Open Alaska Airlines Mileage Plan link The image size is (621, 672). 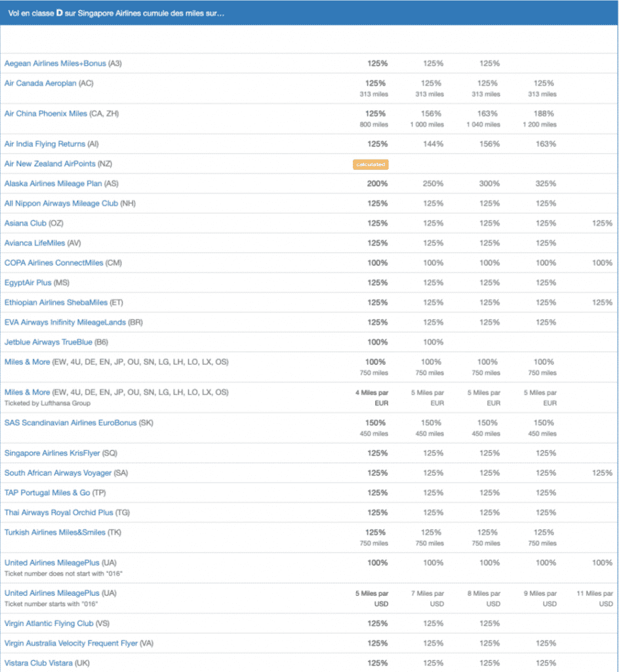[x=53, y=184]
